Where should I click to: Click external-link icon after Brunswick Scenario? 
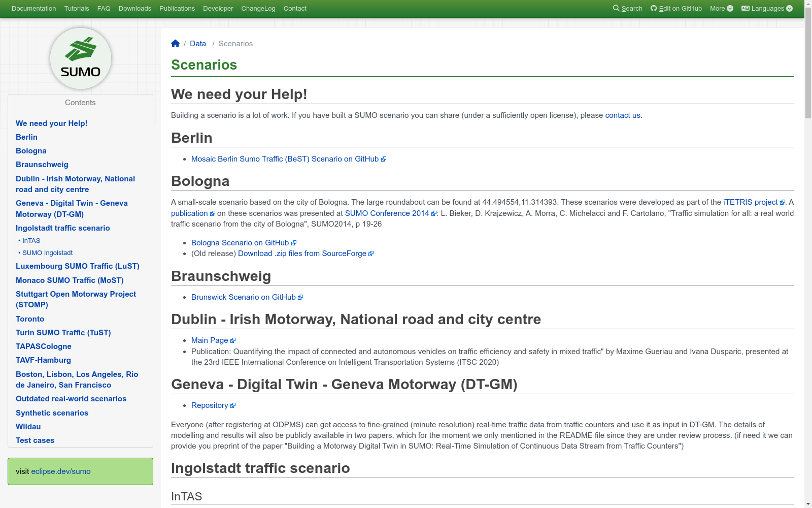tap(300, 298)
